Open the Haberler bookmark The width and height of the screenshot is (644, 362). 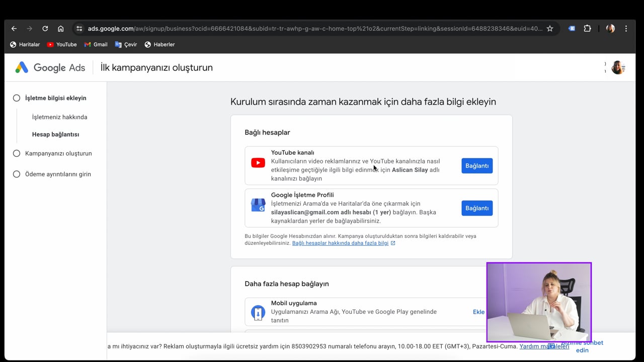pos(159,44)
